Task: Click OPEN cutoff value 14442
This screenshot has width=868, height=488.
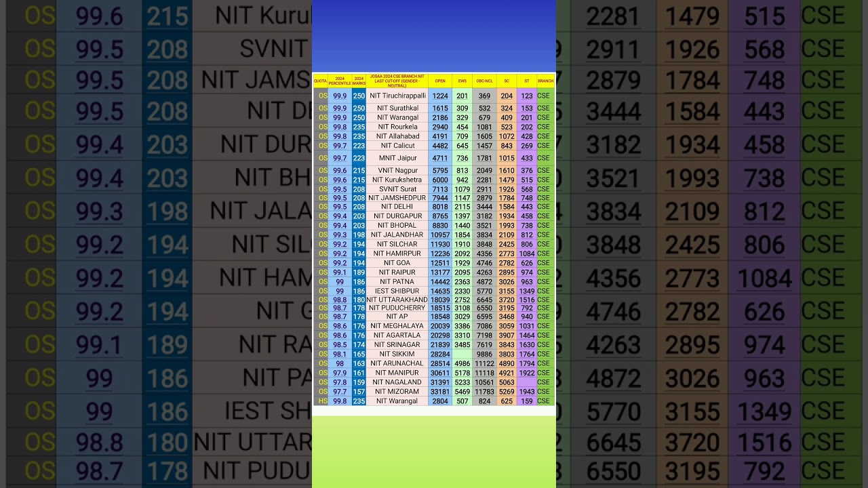Action: pos(440,282)
